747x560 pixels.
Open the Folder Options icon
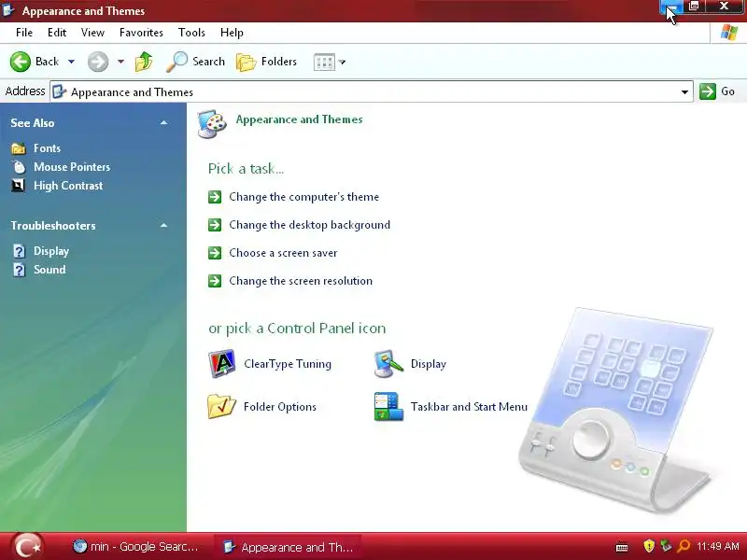(222, 406)
